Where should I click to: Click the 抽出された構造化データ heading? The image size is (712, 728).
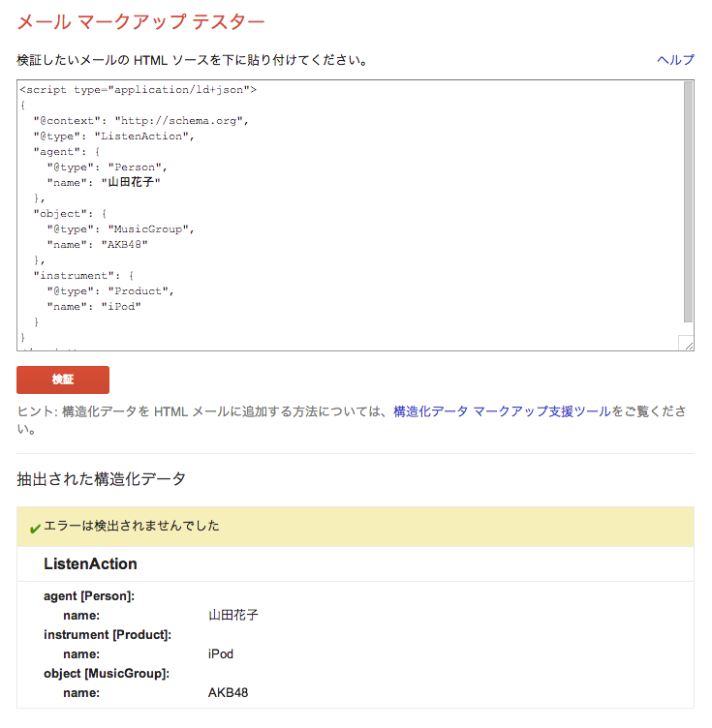click(x=102, y=478)
